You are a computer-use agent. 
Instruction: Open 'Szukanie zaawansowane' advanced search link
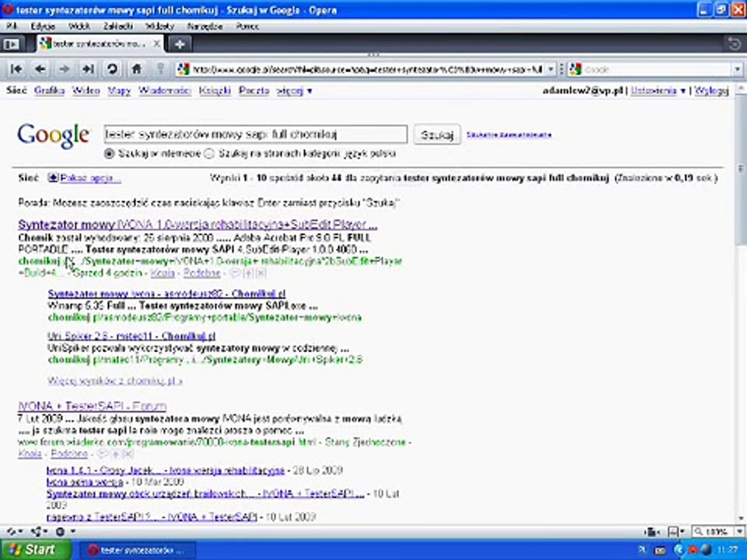(509, 135)
